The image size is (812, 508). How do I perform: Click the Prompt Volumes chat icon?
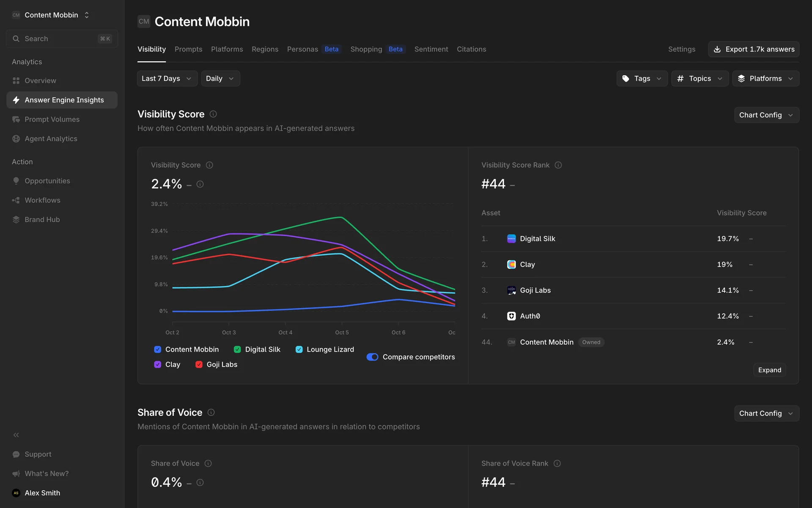click(16, 119)
